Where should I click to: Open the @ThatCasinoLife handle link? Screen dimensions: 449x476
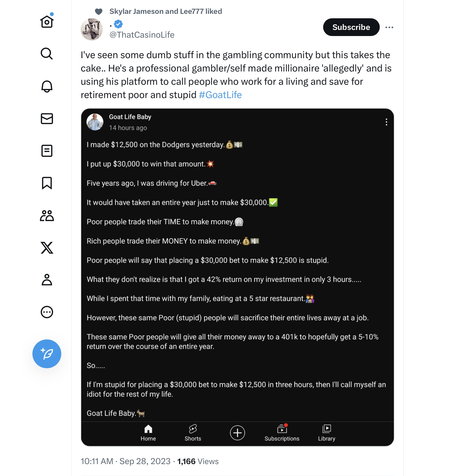[x=142, y=35]
